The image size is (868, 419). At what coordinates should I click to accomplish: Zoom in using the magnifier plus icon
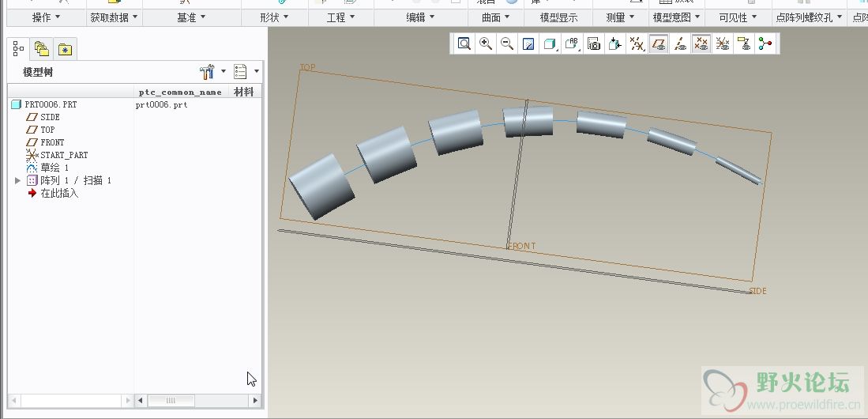pos(486,44)
